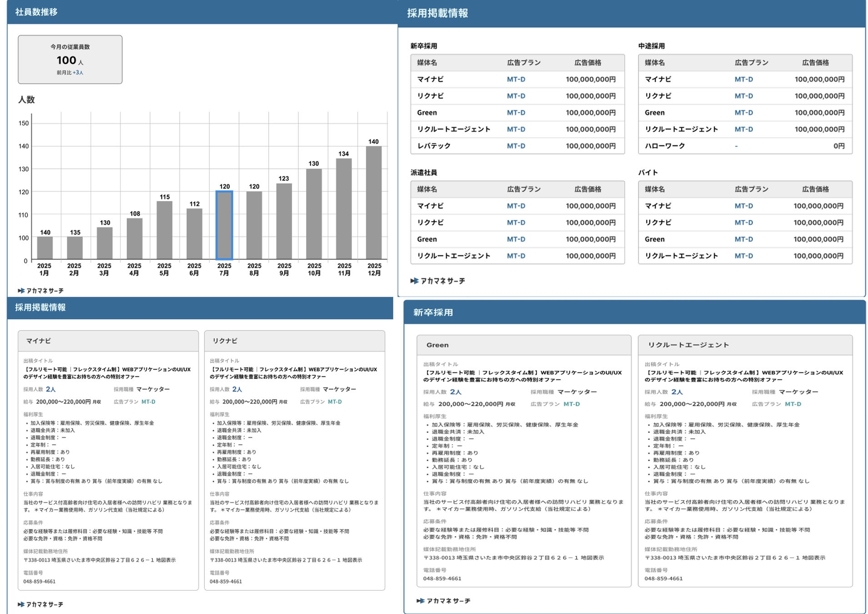
Task: Click the 前月比 +3人 indicator
Action: (70, 73)
